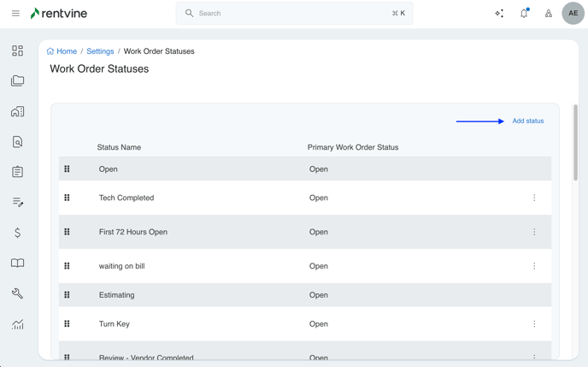Click the Add status link
Image resolution: width=588 pixels, height=367 pixels.
(x=527, y=121)
